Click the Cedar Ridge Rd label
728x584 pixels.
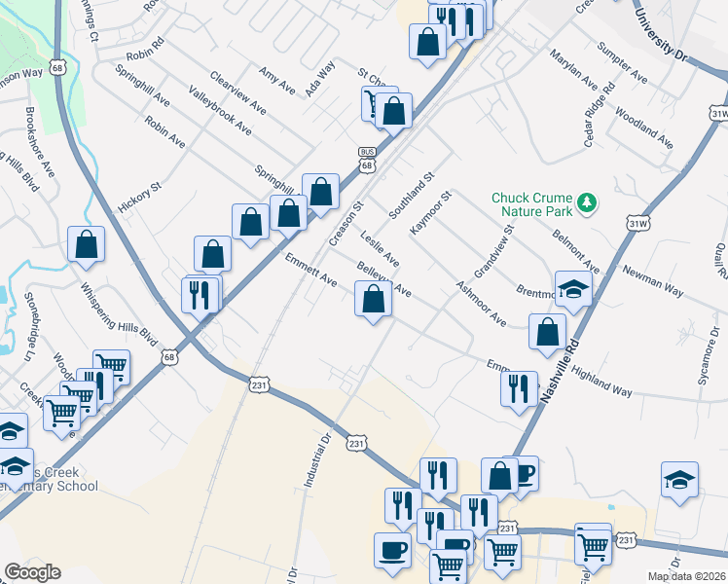point(600,115)
